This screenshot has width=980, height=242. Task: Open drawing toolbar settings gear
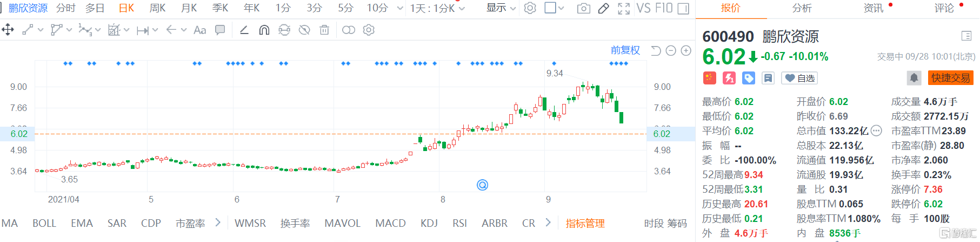[x=369, y=30]
